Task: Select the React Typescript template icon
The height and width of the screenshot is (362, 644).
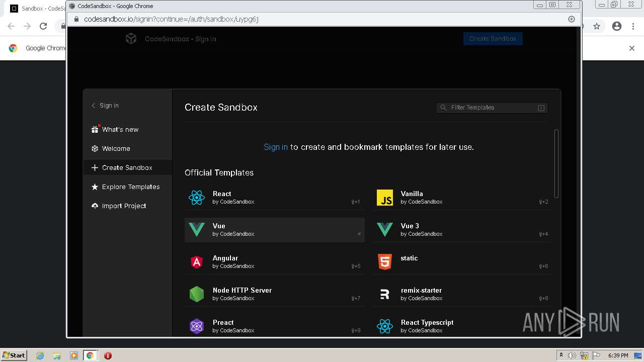Action: click(385, 326)
